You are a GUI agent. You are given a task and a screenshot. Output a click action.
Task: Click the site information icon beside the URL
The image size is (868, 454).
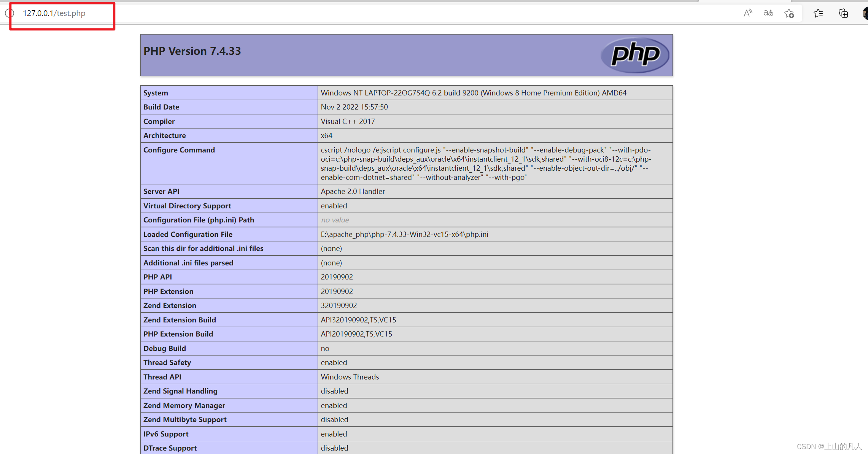(x=10, y=13)
